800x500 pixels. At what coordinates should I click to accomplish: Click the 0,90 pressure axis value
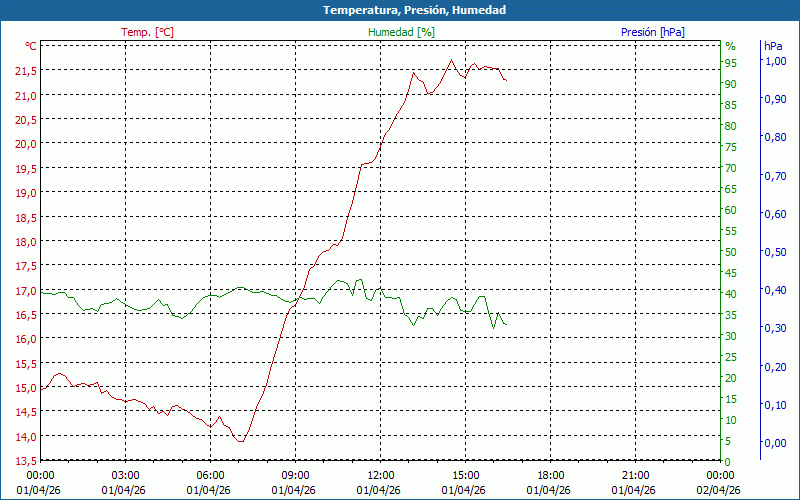point(776,99)
